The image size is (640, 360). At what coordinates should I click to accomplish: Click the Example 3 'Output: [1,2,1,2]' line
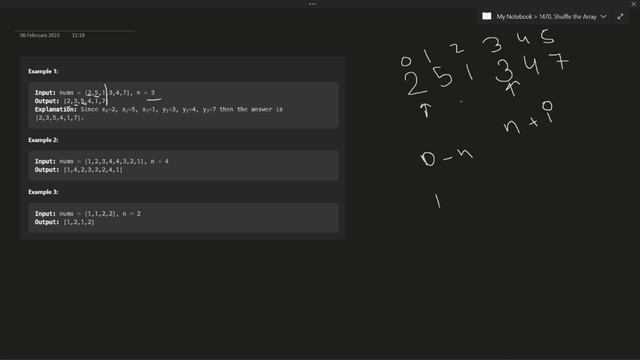64,222
